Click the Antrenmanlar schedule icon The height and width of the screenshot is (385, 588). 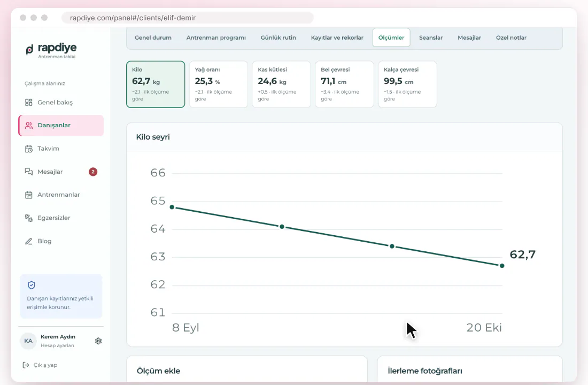[x=28, y=195]
